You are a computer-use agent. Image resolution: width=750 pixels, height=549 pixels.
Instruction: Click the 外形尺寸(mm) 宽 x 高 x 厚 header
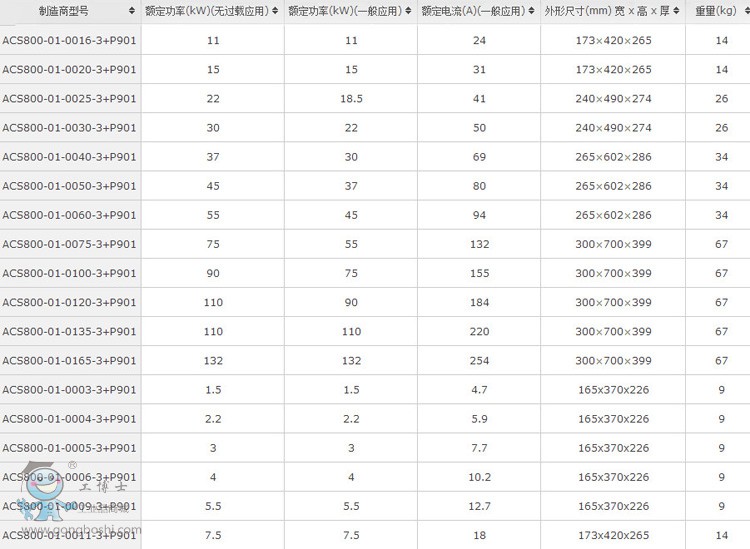click(x=607, y=11)
